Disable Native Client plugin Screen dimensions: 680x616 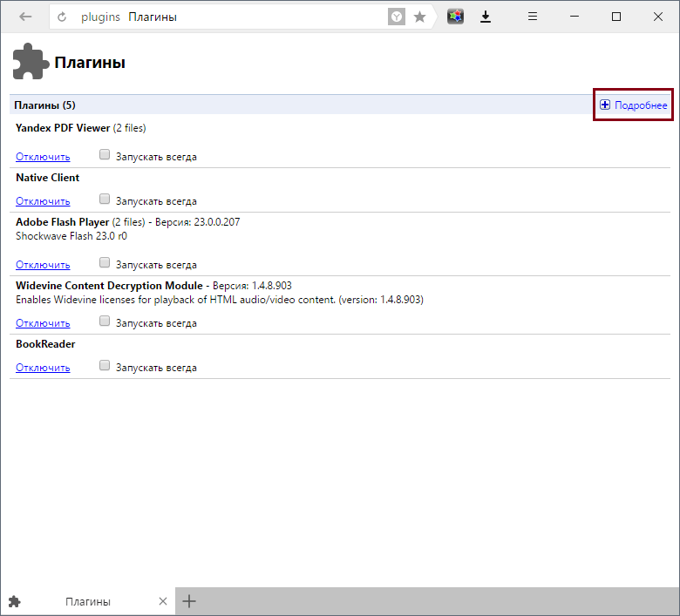(43, 201)
